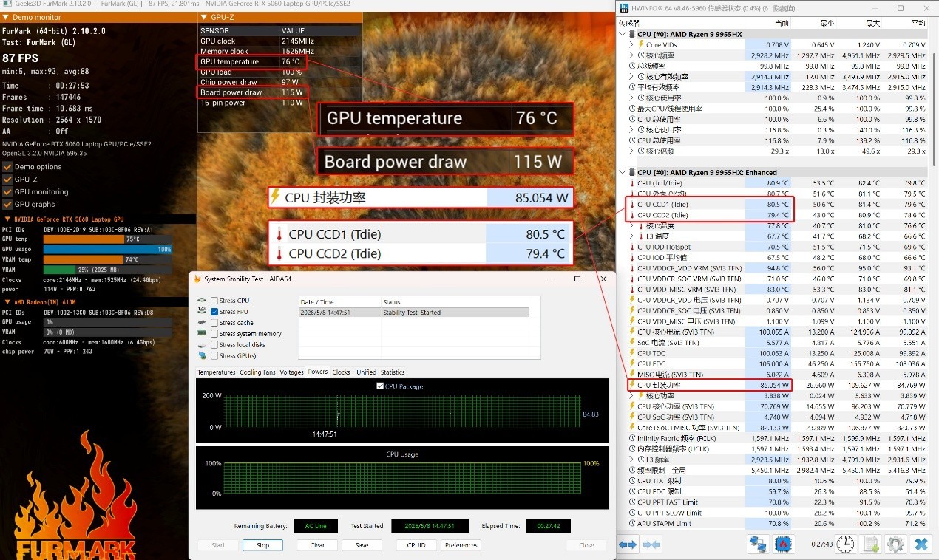Click HWiNFO log file with plus icon

click(871, 544)
